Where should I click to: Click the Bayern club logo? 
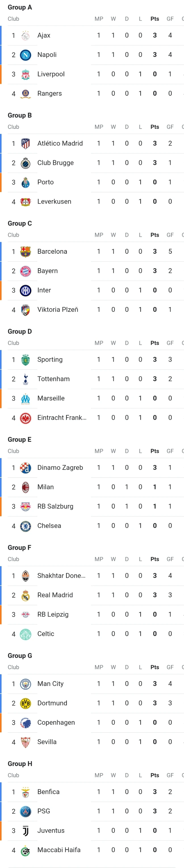(25, 271)
